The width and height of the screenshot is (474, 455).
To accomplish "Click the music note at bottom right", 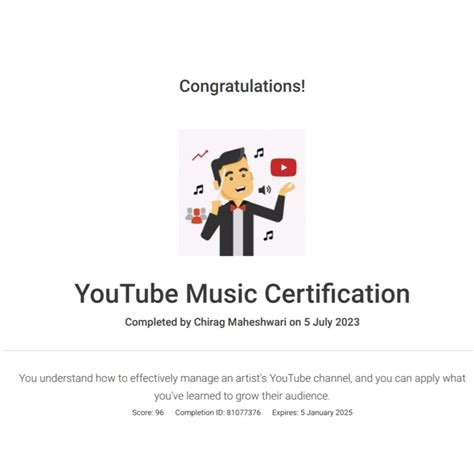I will click(x=268, y=236).
